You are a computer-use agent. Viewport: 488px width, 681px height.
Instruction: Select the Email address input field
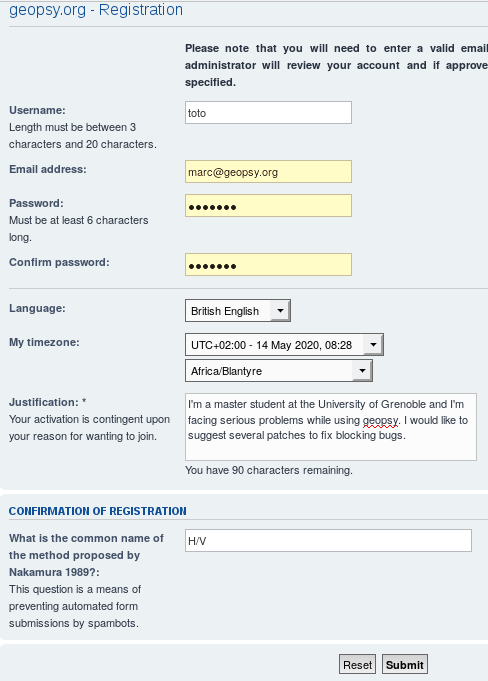(x=268, y=172)
